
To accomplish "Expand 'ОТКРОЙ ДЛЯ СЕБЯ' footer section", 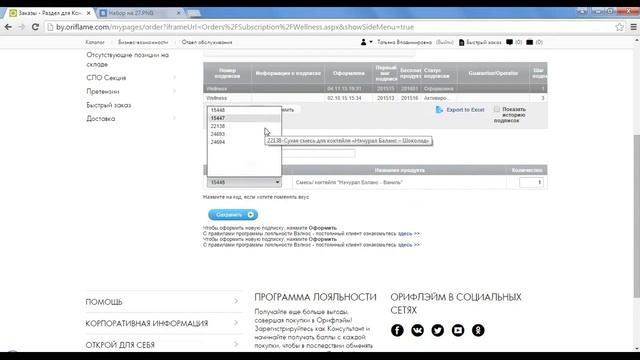I will click(236, 344).
